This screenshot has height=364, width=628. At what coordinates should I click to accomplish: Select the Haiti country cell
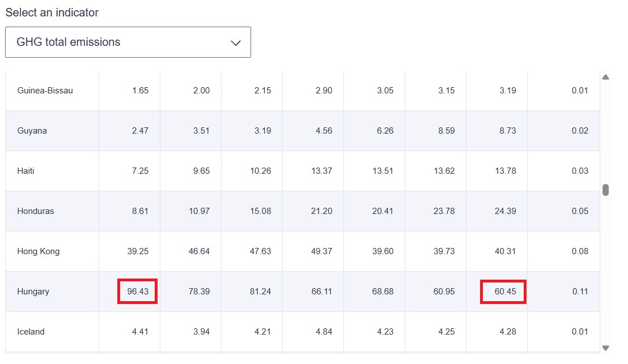(x=26, y=171)
